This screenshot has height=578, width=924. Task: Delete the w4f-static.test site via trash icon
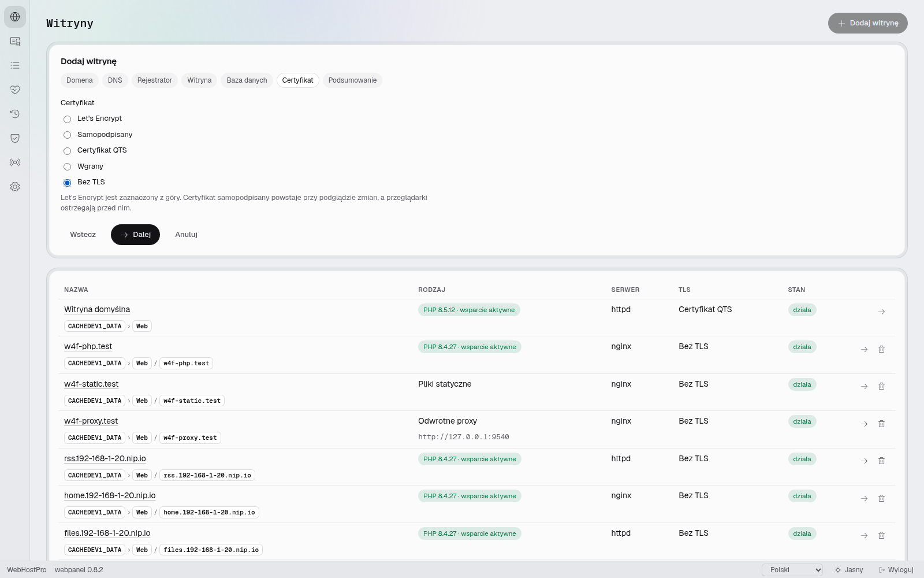pos(881,386)
